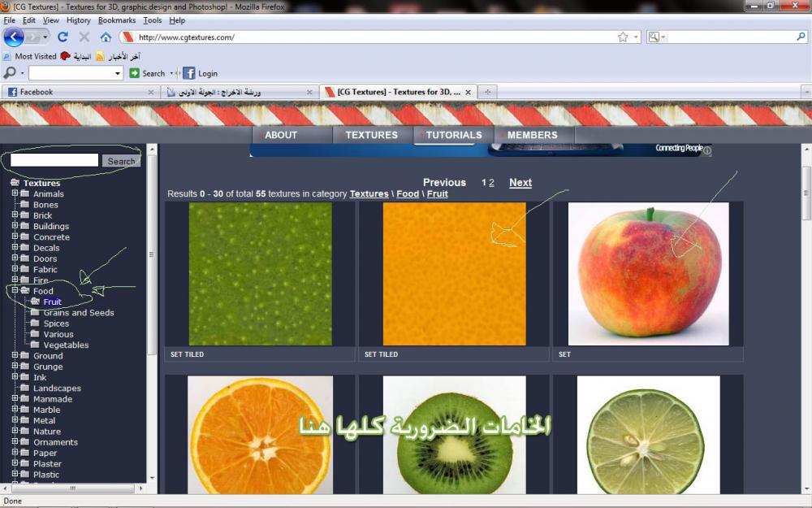Click the Fruit folder icon

(x=35, y=302)
